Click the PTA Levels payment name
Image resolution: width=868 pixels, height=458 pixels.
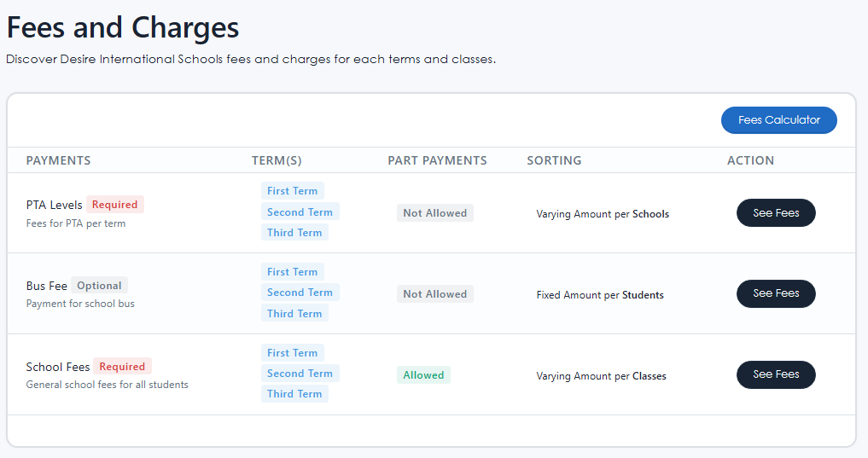(x=54, y=205)
